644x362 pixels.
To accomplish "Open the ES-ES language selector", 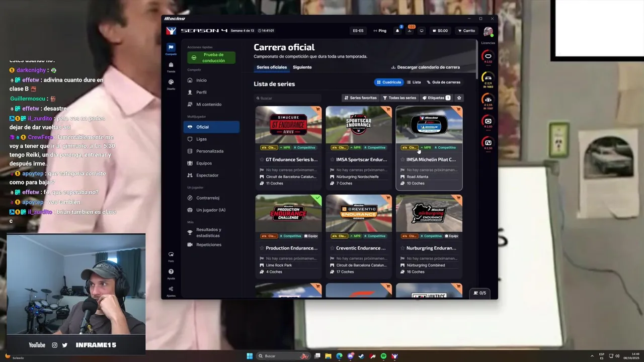I will (358, 31).
